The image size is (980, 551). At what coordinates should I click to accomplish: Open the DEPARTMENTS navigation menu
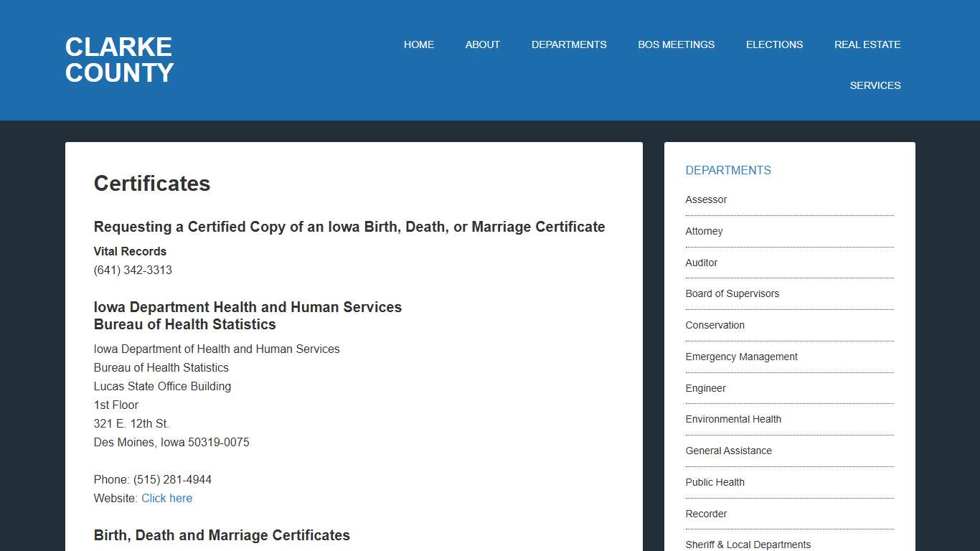click(569, 44)
